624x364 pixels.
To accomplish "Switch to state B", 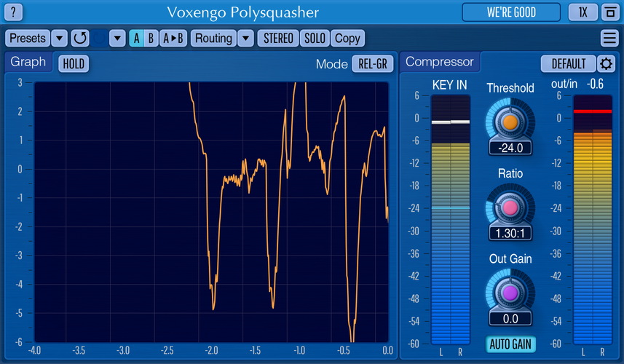I will (151, 38).
